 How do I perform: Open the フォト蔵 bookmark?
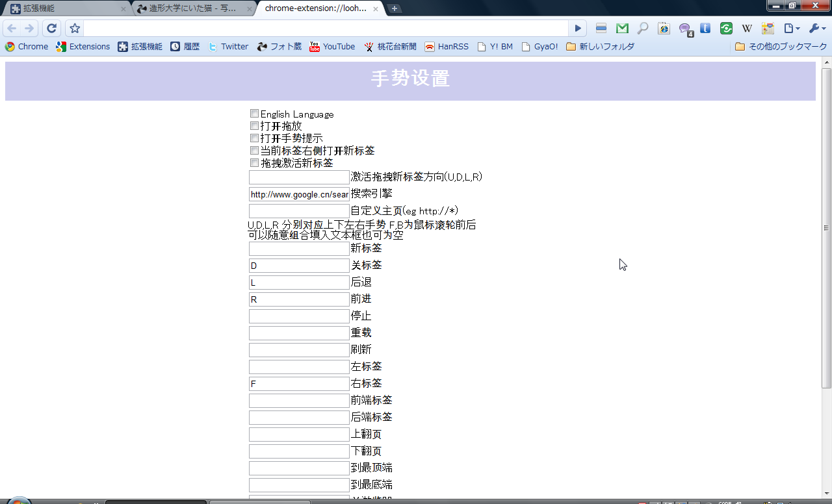pyautogui.click(x=279, y=47)
